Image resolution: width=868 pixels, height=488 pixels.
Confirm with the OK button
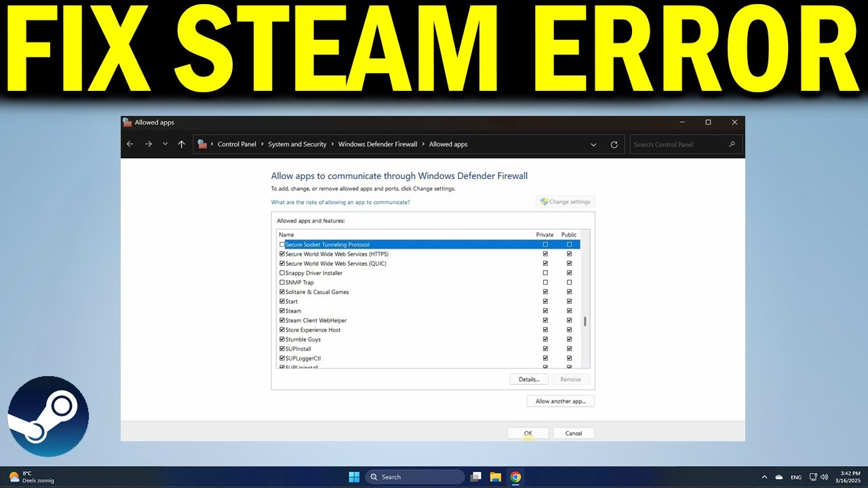528,433
